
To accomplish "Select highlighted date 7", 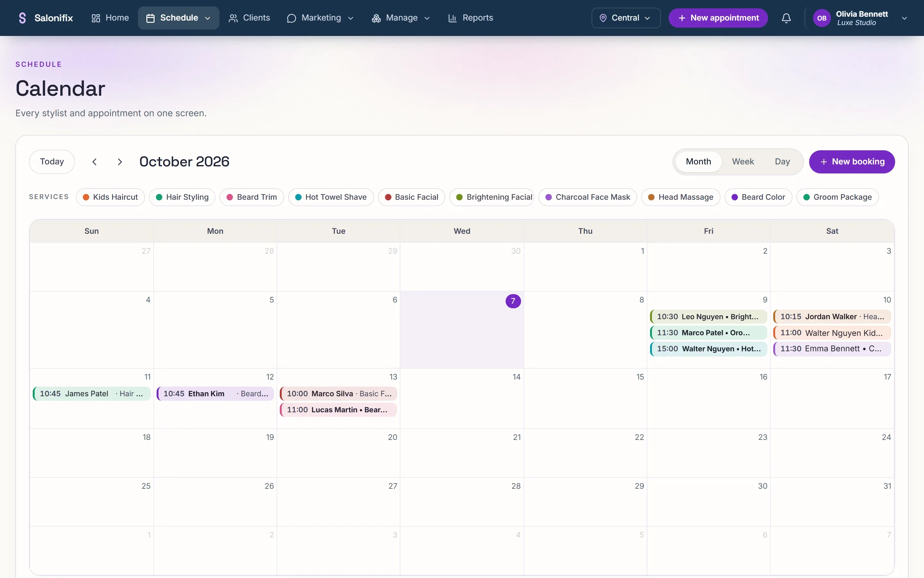I will coord(513,301).
